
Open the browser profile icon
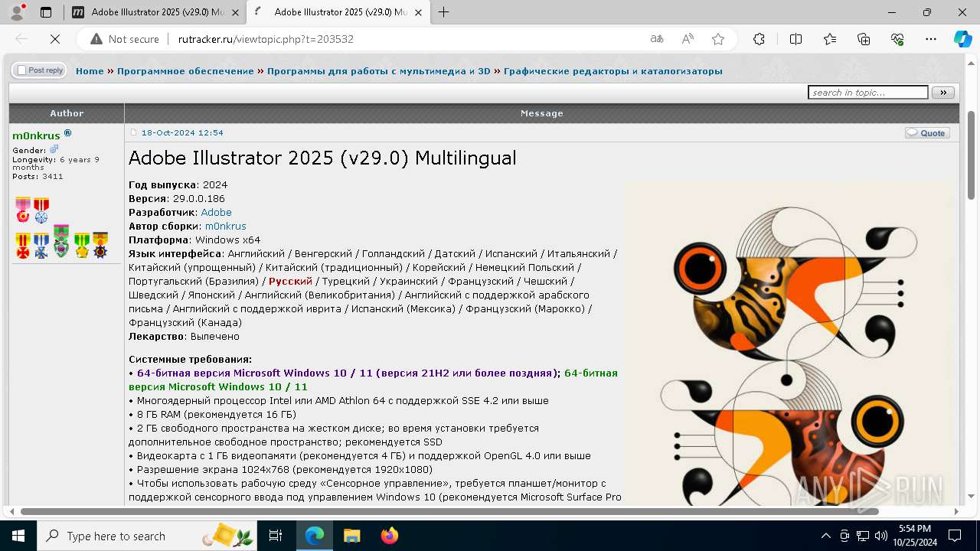tap(18, 12)
